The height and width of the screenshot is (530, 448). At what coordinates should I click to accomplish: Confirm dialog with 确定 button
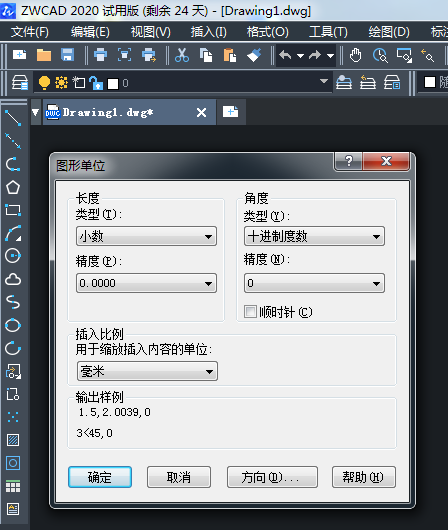pos(100,477)
